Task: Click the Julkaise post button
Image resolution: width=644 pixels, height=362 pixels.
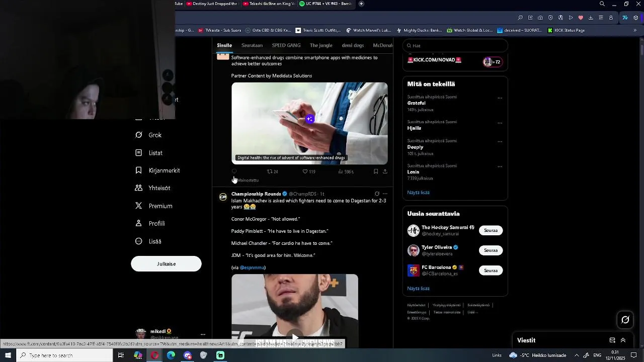Action: [166, 264]
